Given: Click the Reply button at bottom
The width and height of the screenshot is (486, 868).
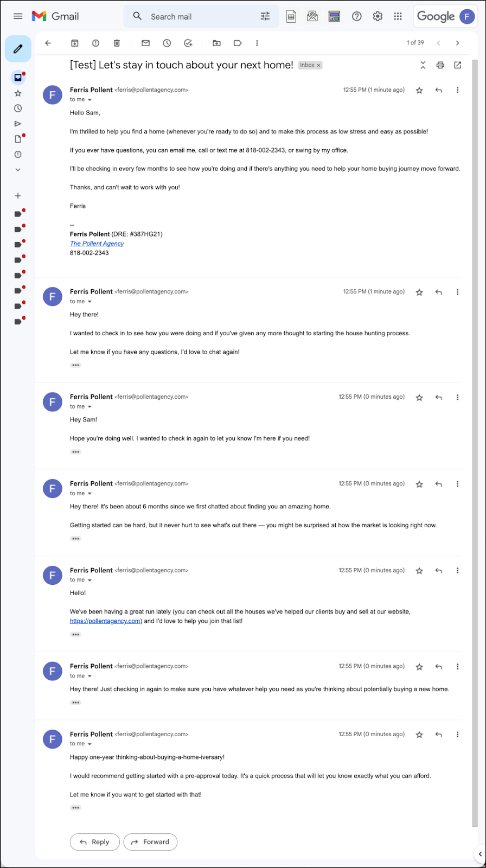Looking at the screenshot, I should [x=94, y=842].
